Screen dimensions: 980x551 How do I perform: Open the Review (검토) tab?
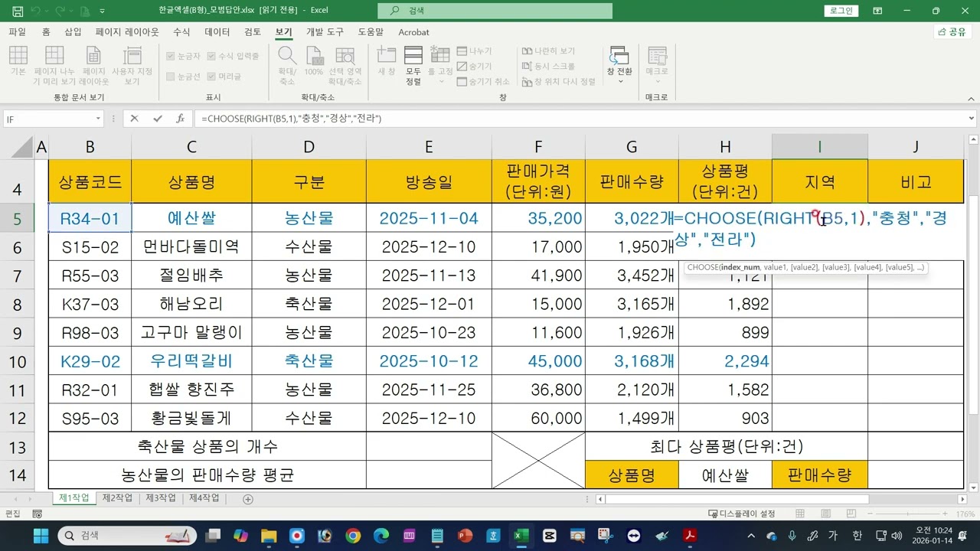coord(252,32)
